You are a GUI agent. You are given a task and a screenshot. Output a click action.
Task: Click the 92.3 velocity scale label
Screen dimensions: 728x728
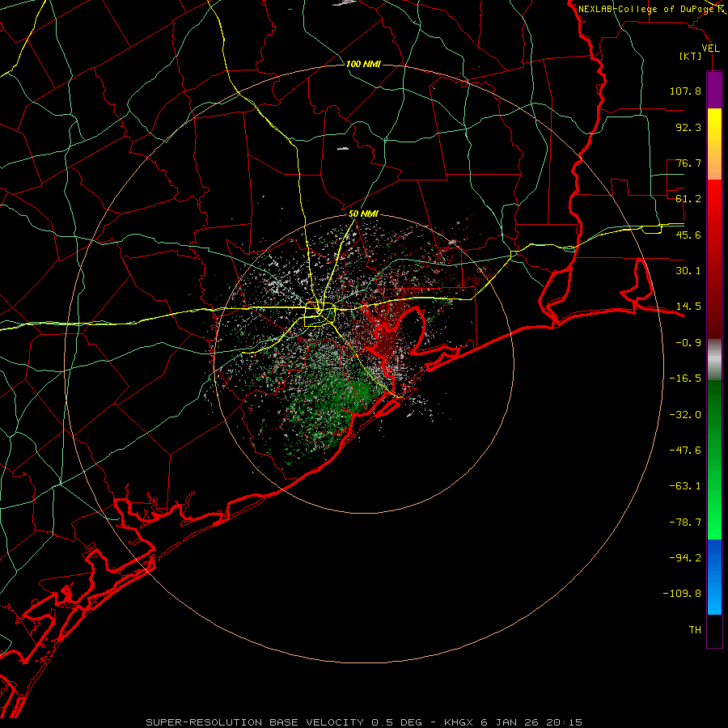pos(688,127)
